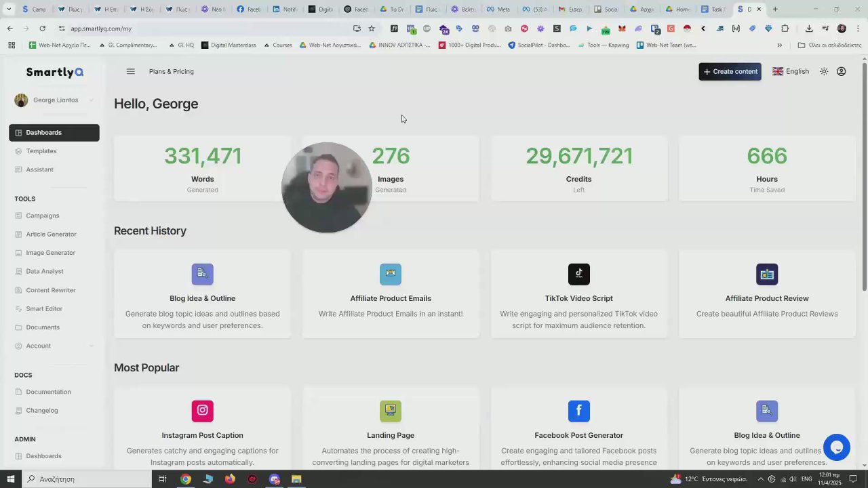Bookmark this page with the star icon
868x488 pixels.
(372, 28)
